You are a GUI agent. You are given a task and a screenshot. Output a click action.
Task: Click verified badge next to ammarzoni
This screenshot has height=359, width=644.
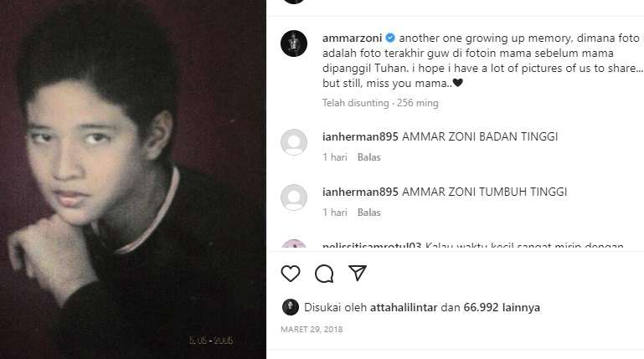(x=391, y=38)
